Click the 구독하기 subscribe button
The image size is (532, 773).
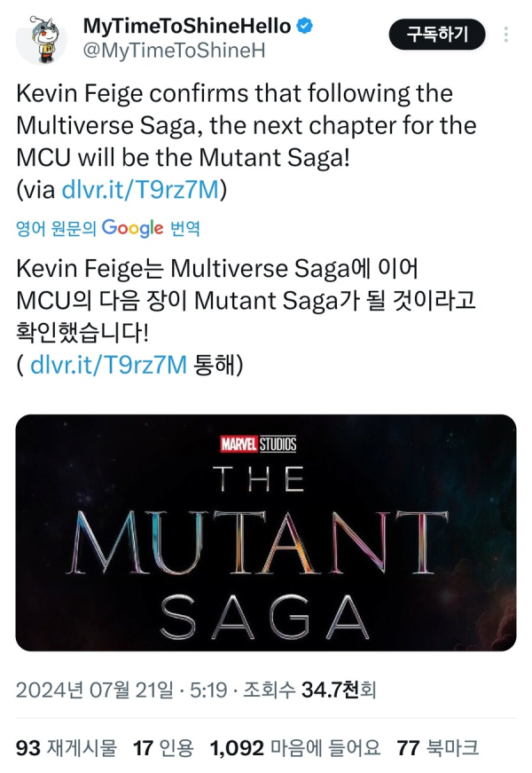(x=437, y=35)
